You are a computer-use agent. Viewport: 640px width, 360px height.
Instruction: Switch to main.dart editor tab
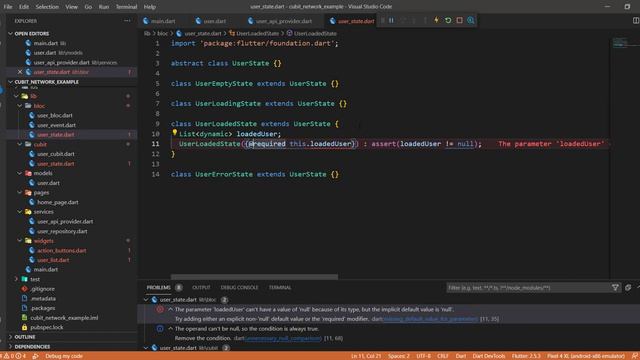click(x=163, y=21)
